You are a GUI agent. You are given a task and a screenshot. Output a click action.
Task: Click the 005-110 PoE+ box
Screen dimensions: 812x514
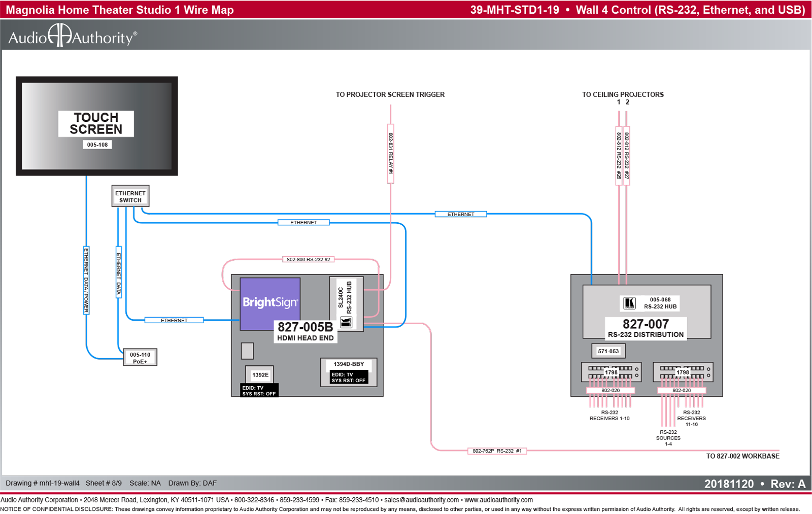[x=140, y=358]
